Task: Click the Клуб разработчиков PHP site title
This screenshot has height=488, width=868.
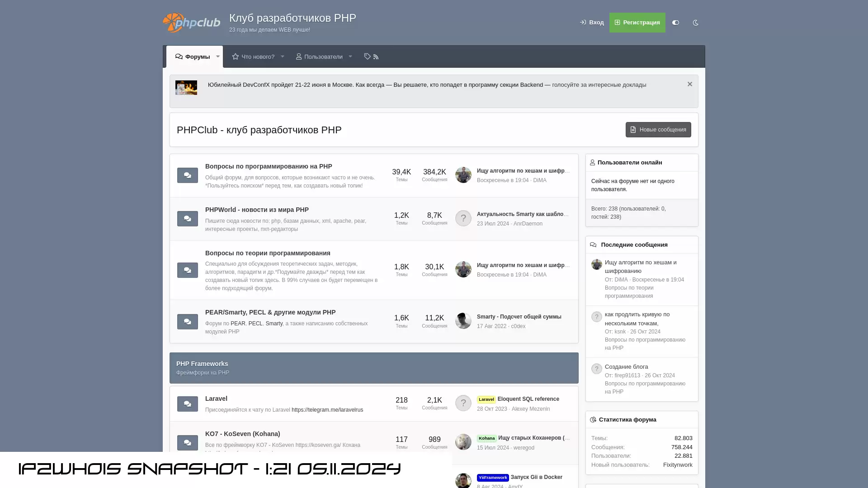Action: 292,18
